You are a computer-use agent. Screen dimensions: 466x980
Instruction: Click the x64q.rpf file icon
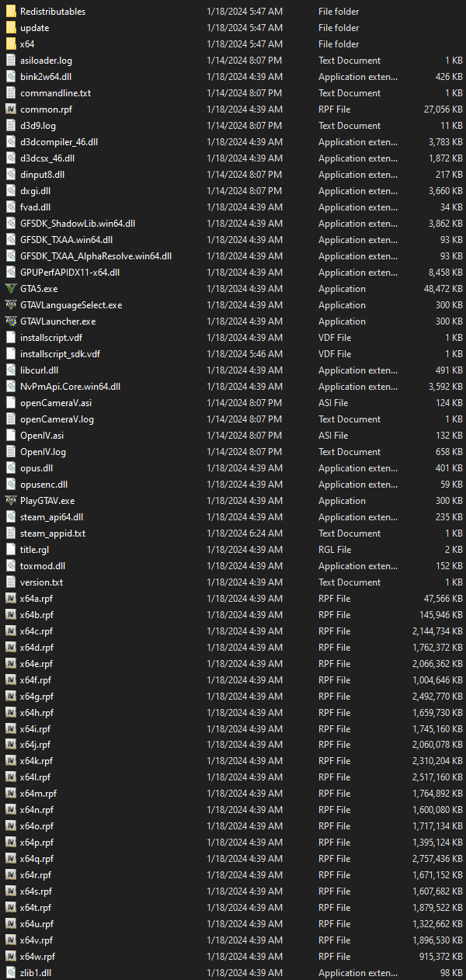tap(11, 859)
